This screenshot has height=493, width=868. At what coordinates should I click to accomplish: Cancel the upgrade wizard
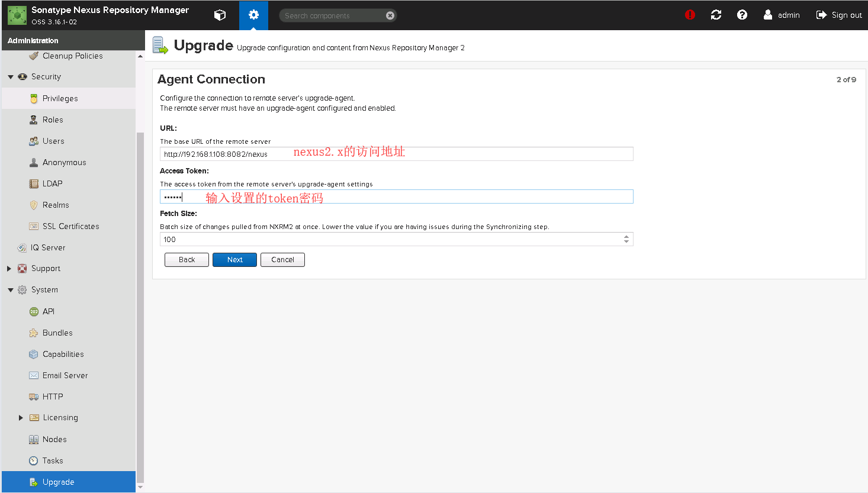(x=282, y=260)
